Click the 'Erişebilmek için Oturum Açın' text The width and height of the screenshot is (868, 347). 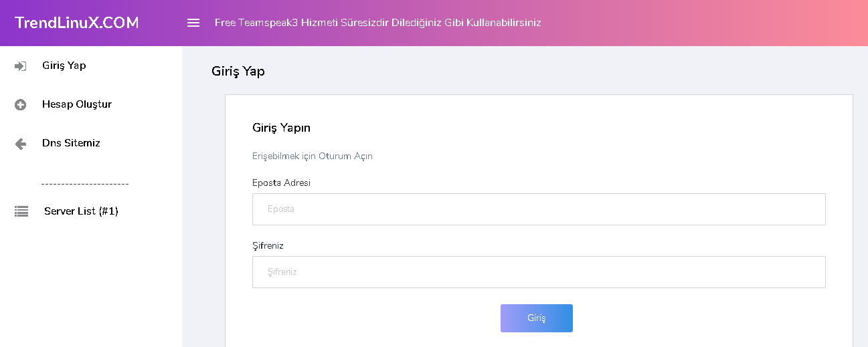[x=313, y=156]
